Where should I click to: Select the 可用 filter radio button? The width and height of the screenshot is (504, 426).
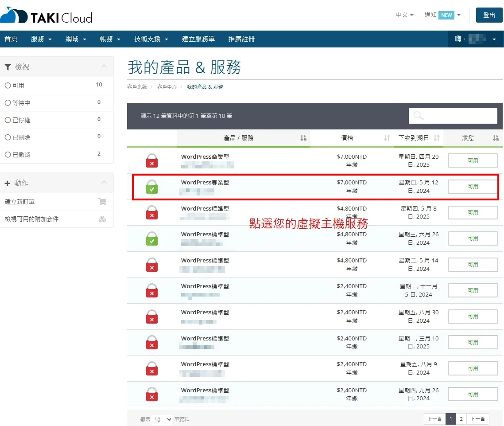coord(8,86)
